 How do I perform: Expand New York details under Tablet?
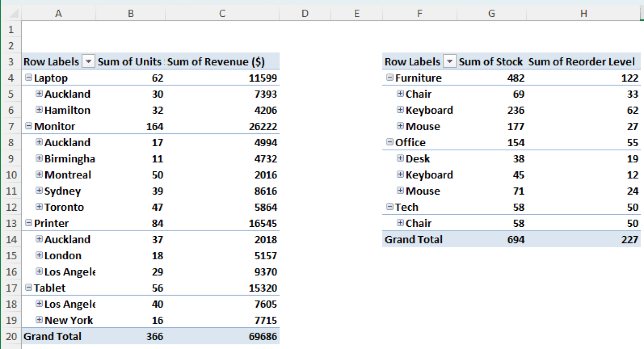click(x=39, y=320)
